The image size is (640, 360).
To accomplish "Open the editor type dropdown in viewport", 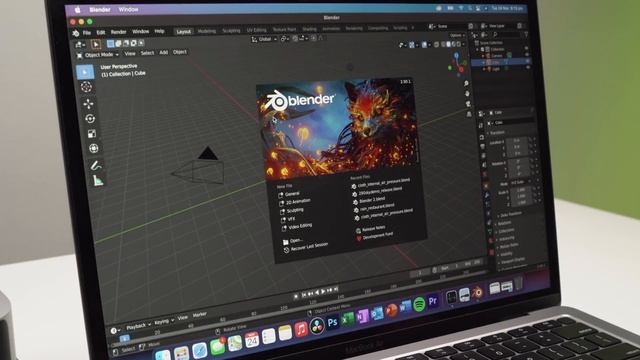I will [x=80, y=44].
